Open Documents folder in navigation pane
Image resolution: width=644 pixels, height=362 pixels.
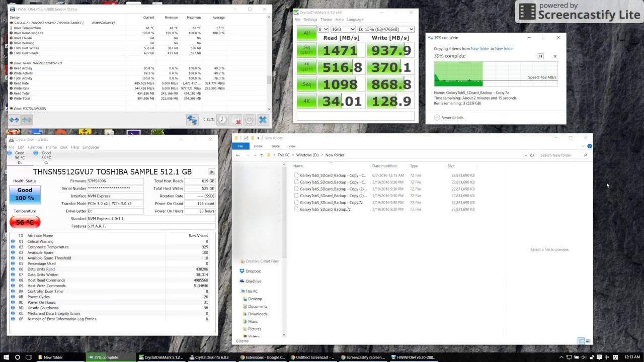(x=258, y=306)
